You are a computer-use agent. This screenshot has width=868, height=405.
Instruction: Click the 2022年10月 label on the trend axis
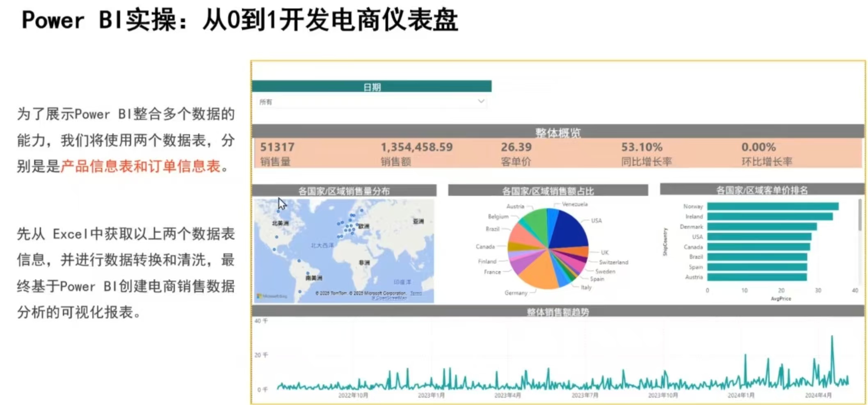click(x=353, y=395)
